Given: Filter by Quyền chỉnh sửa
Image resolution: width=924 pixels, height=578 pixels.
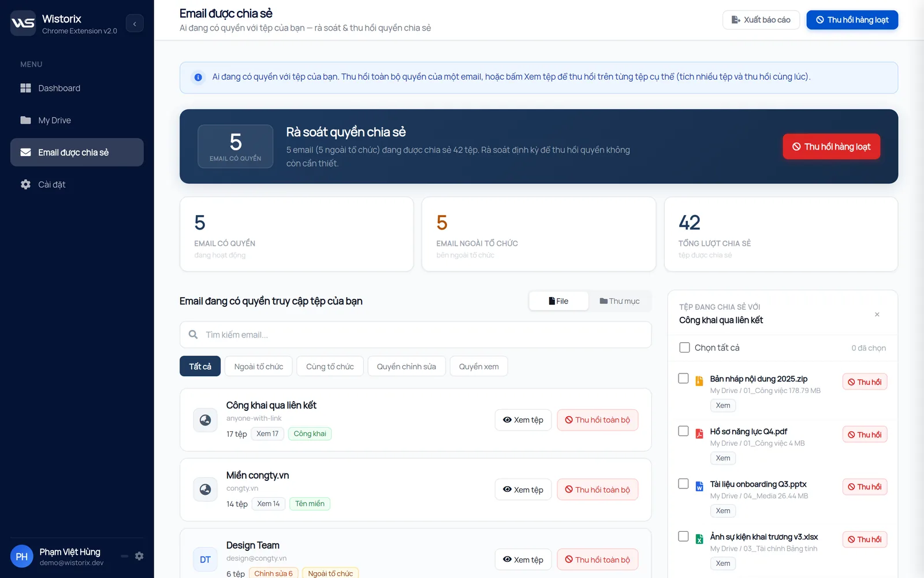Looking at the screenshot, I should click(407, 366).
